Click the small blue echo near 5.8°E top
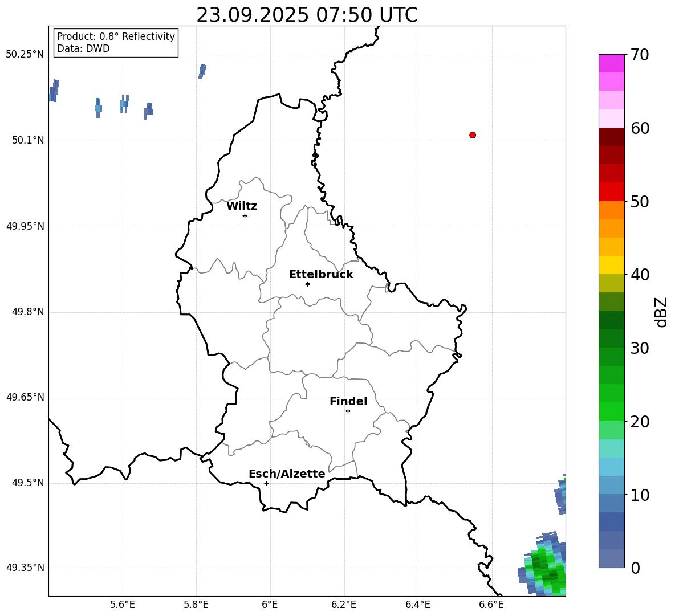 (202, 71)
